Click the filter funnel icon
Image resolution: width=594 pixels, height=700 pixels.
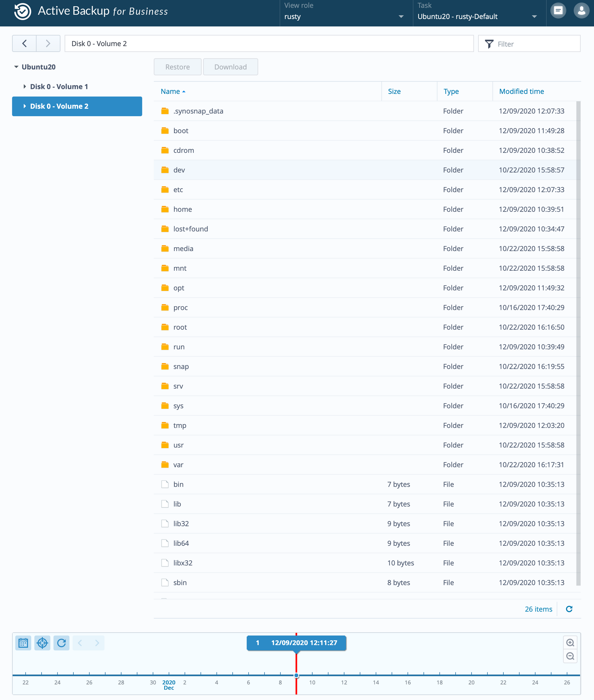(489, 44)
